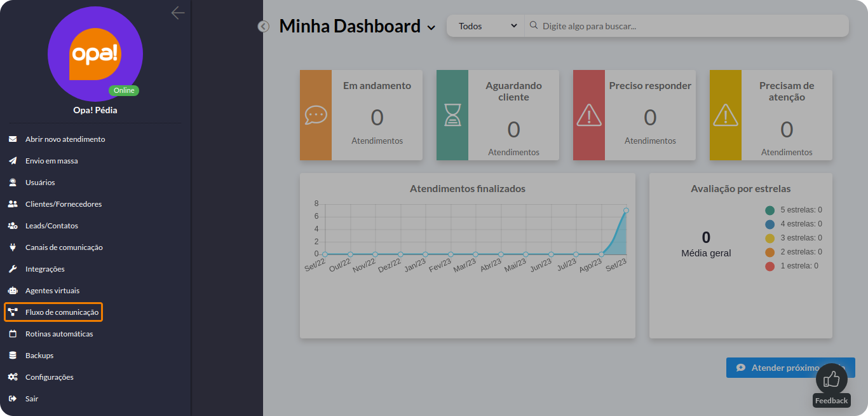
Task: Click the gears Configurações icon
Action: [13, 377]
